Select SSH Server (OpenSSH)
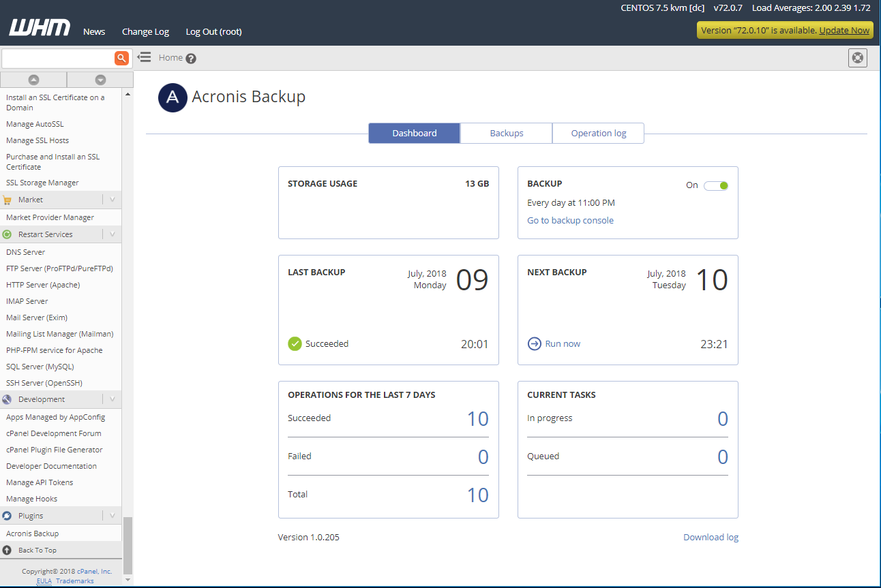 click(x=44, y=383)
